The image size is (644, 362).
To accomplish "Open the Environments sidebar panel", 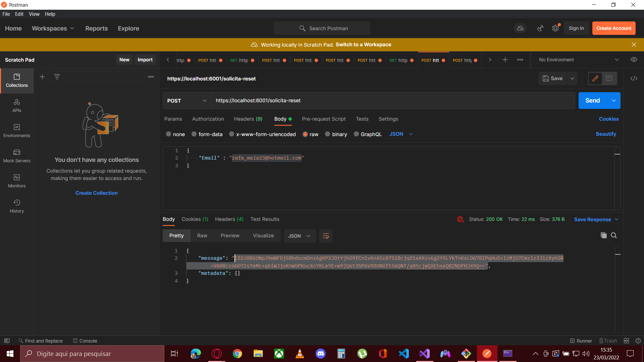I will point(17,131).
